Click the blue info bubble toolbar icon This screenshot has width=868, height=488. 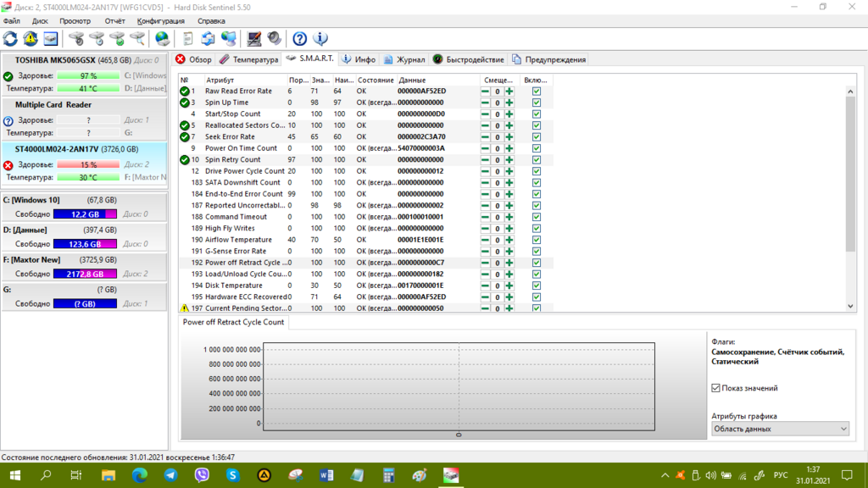click(320, 39)
